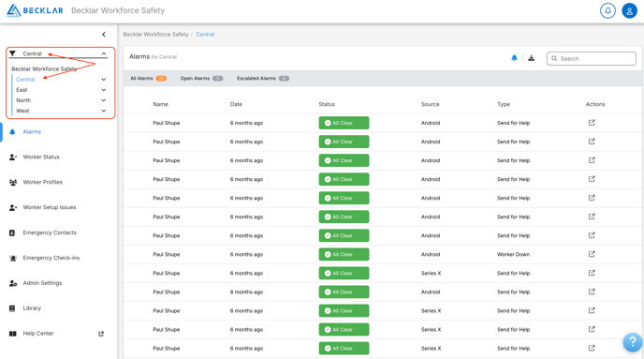Click the Emergency Contacts icon
Image resolution: width=644 pixels, height=359 pixels.
[12, 232]
